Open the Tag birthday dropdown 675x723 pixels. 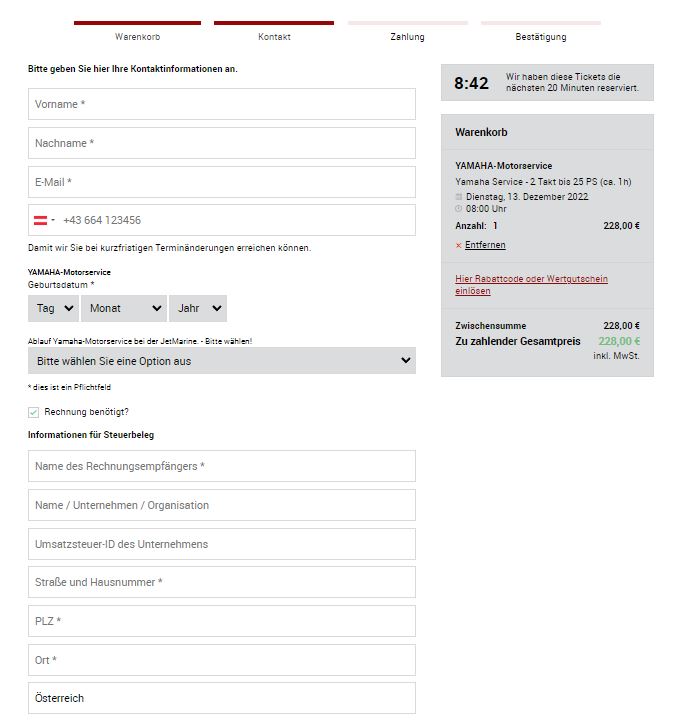click(53, 308)
